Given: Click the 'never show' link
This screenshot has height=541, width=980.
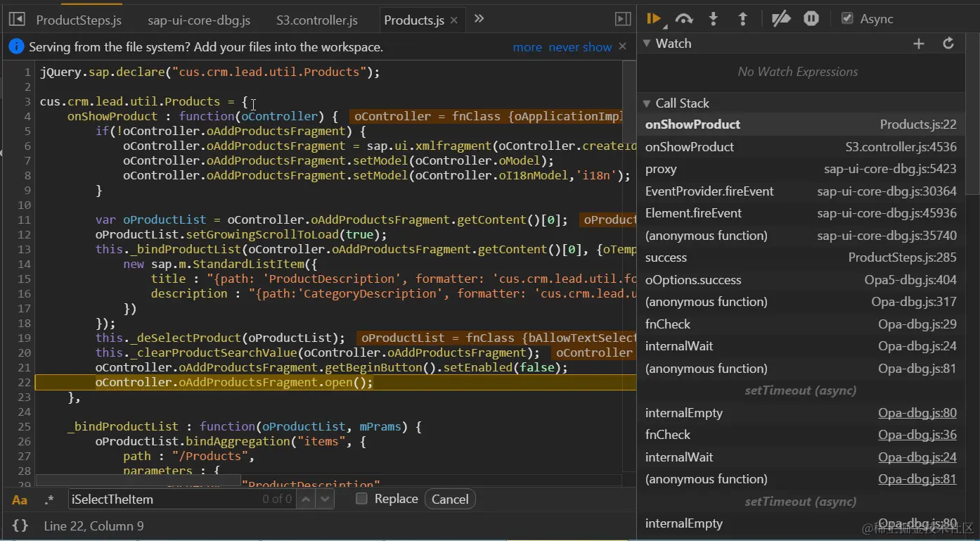Looking at the screenshot, I should point(580,47).
